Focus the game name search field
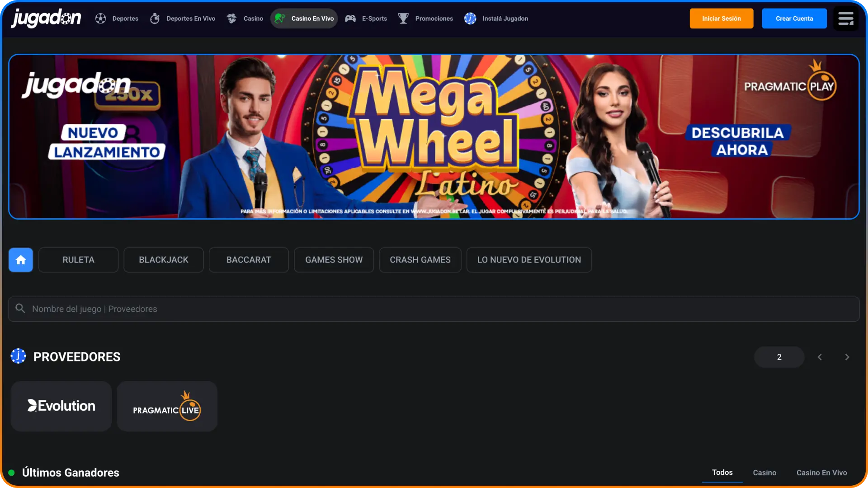The height and width of the screenshot is (488, 868). pos(434,309)
